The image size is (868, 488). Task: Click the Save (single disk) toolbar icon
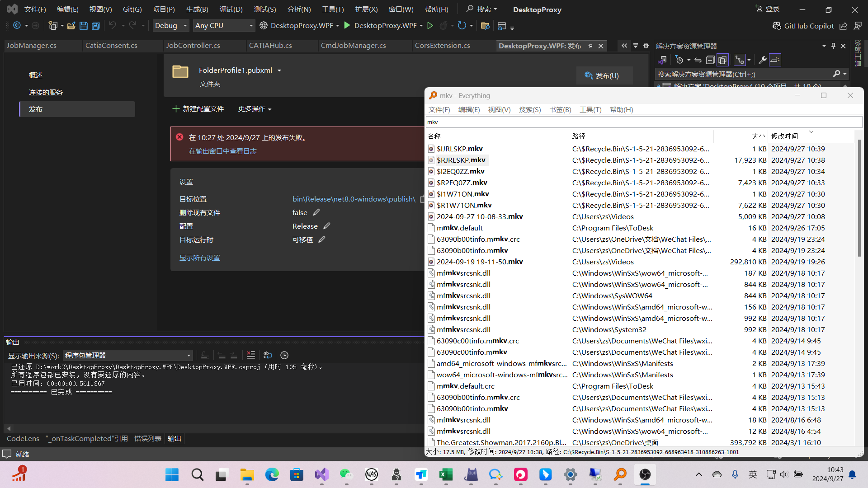(x=84, y=26)
